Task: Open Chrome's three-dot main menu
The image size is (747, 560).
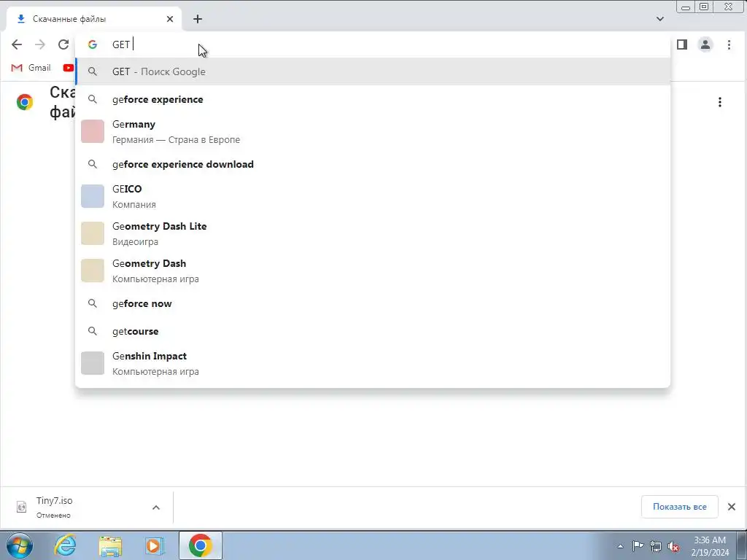Action: [729, 44]
